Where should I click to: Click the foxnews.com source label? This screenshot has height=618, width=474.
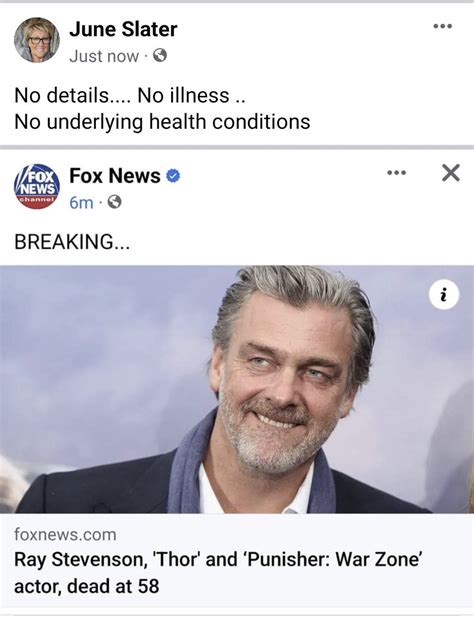coord(65,535)
